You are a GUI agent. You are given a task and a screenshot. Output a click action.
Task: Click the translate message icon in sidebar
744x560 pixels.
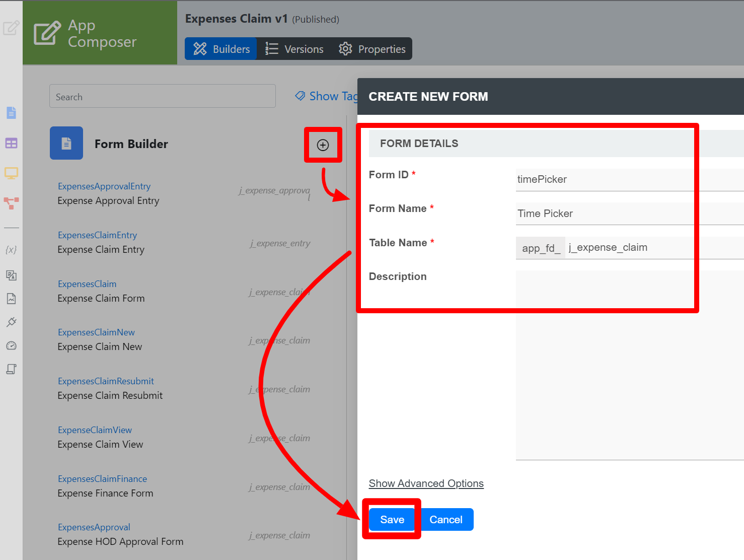pyautogui.click(x=11, y=275)
